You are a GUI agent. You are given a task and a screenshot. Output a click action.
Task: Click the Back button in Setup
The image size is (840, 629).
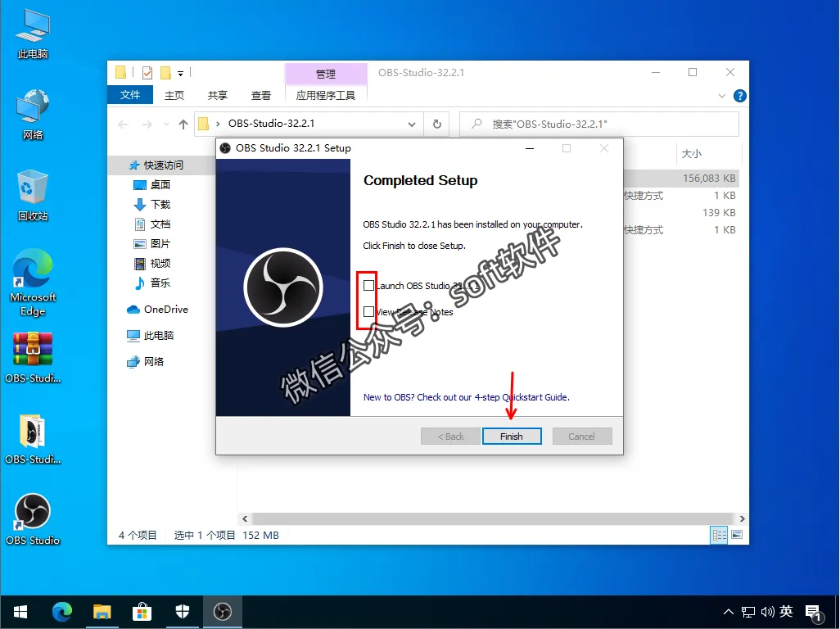point(450,436)
